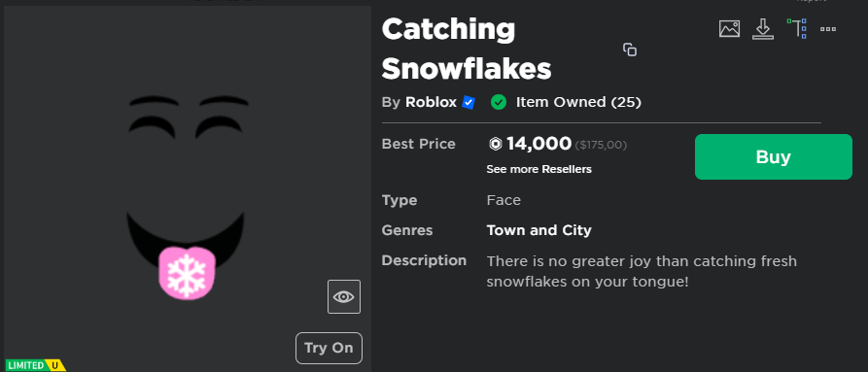This screenshot has width=868, height=372.
Task: Toggle the eye preview button on thumbnail
Action: [x=344, y=297]
